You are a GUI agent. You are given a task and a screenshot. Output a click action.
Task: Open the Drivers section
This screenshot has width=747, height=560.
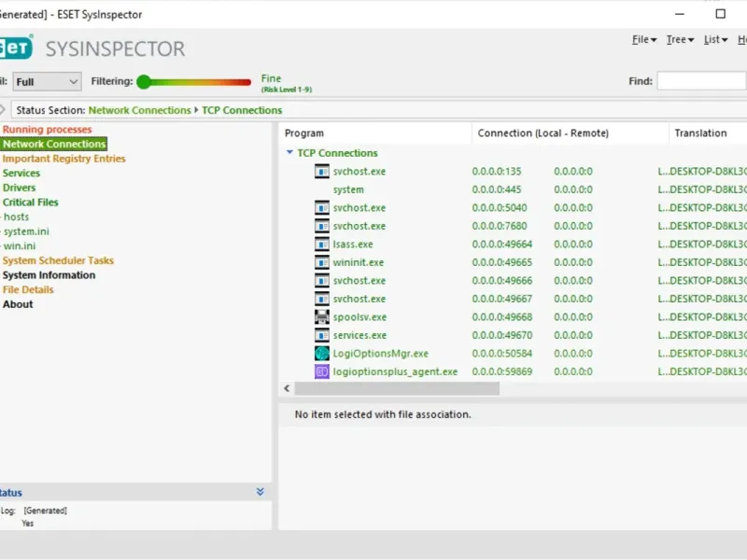point(19,188)
